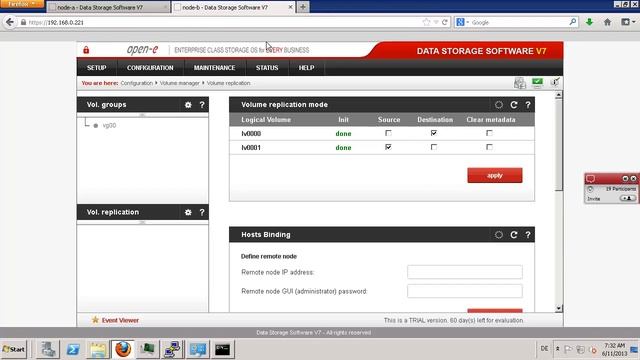Click in the Google search box
Viewport: 640px width, 360px height.
(518, 22)
